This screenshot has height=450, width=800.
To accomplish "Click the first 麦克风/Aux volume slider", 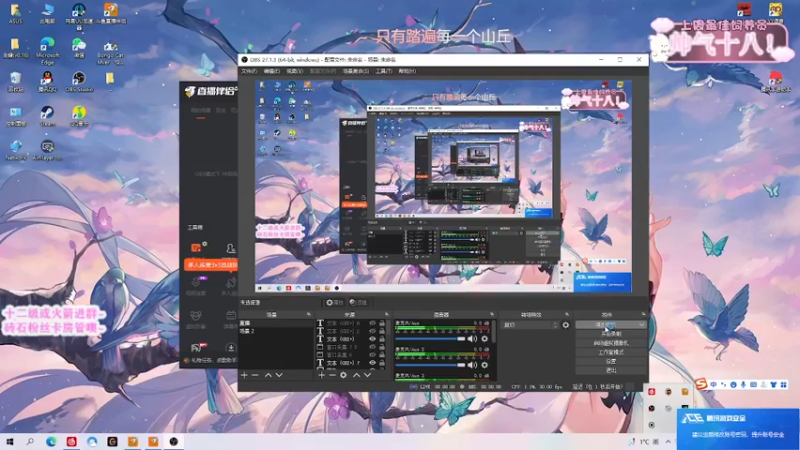I will pyautogui.click(x=430, y=339).
